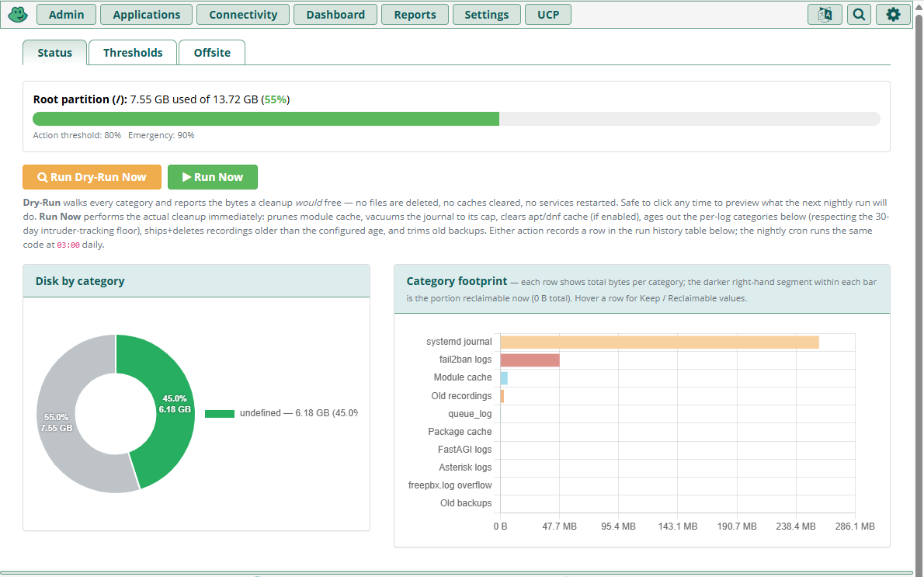Click the 'queue_log' chart label
Screen dimensions: 924x577
(470, 414)
